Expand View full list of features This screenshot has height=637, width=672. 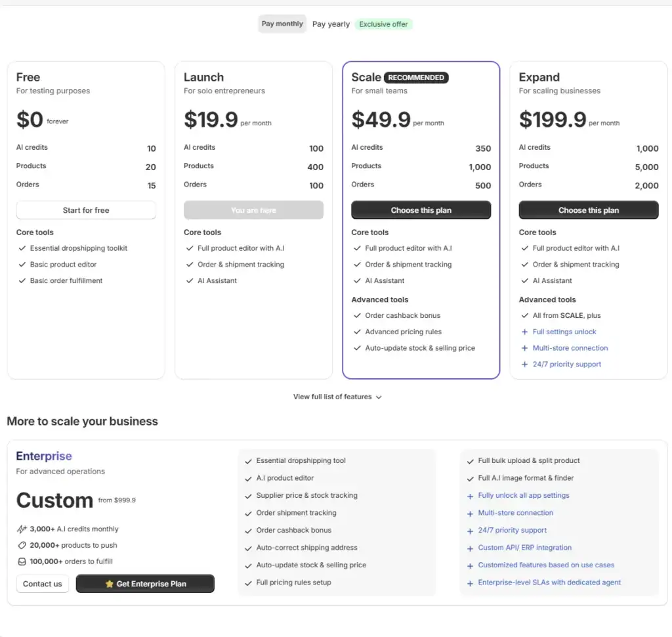click(x=337, y=397)
